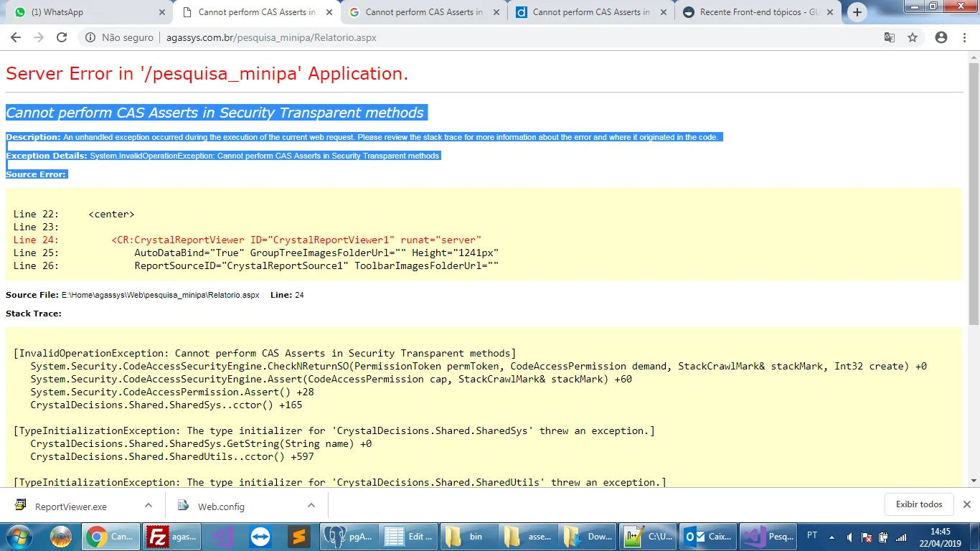
Task: Click the 'Exibir todos' downloads button
Action: (x=918, y=504)
